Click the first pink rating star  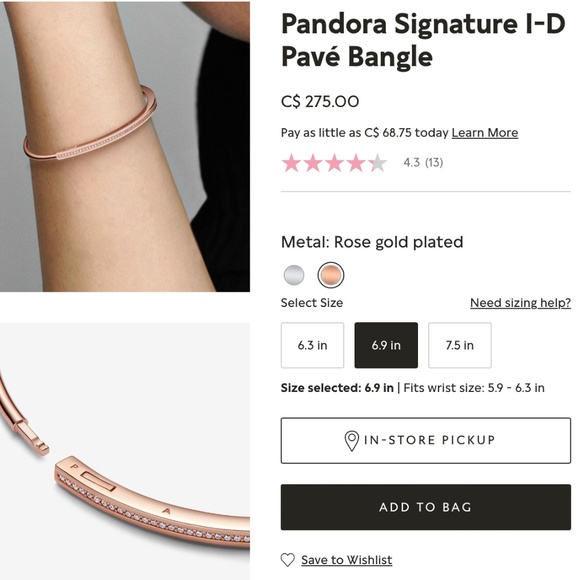291,163
